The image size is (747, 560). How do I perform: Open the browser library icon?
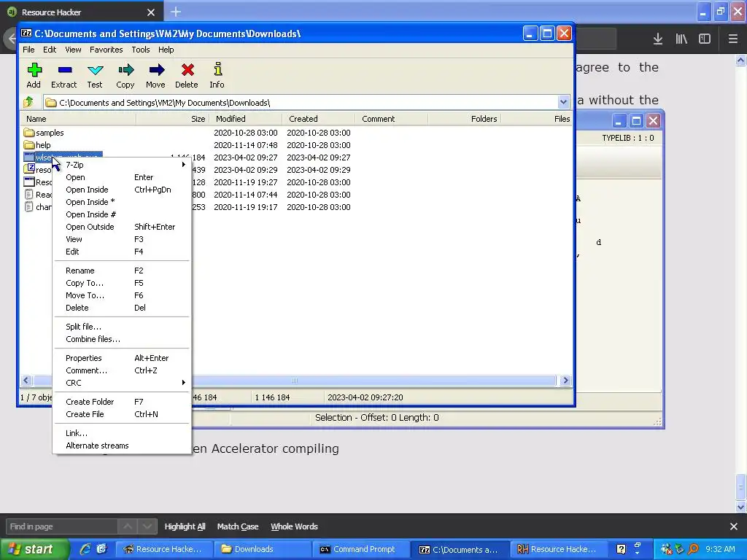[681, 39]
